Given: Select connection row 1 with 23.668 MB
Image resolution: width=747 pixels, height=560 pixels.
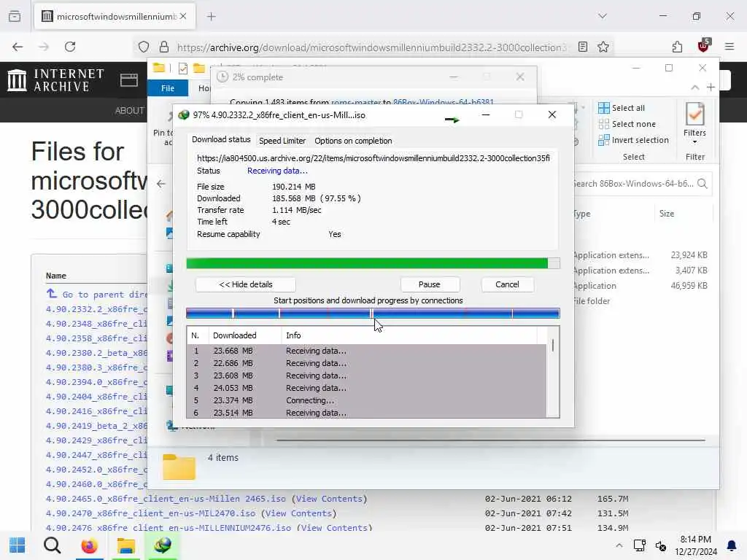Looking at the screenshot, I should pyautogui.click(x=367, y=351).
